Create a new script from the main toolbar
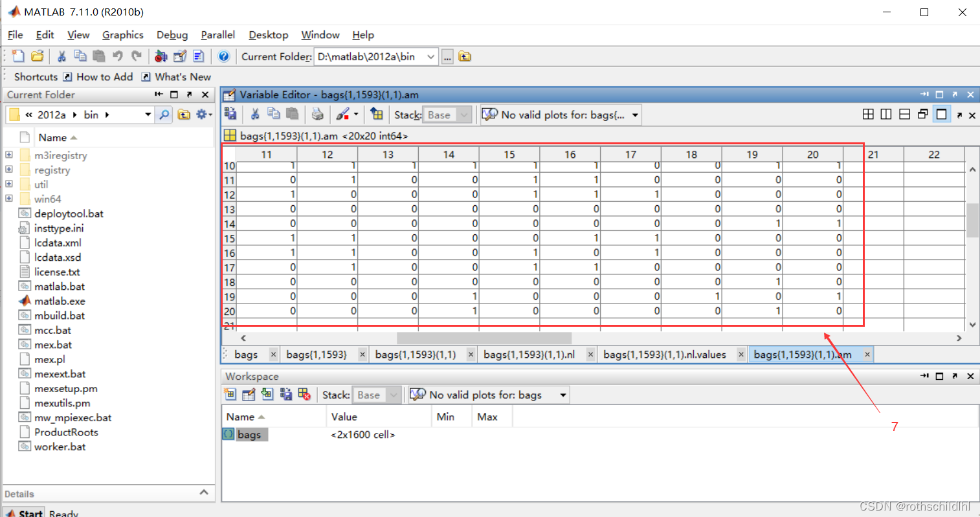Image resolution: width=980 pixels, height=517 pixels. pyautogui.click(x=18, y=56)
